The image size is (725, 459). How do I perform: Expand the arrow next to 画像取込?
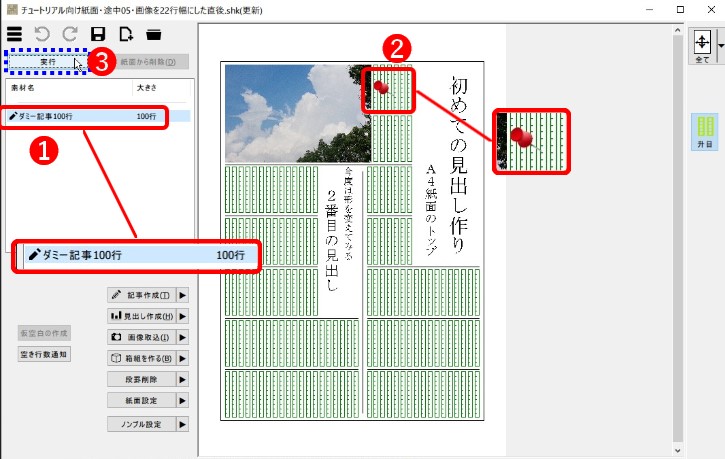click(183, 338)
